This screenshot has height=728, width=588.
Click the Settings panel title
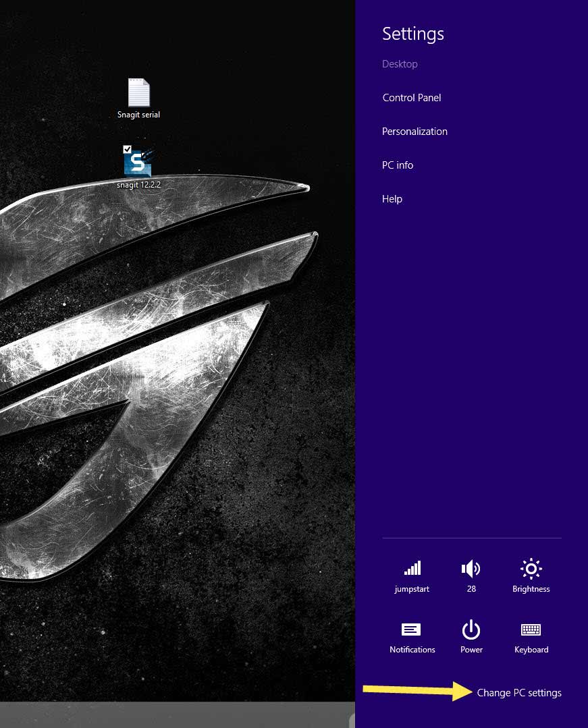tap(412, 34)
